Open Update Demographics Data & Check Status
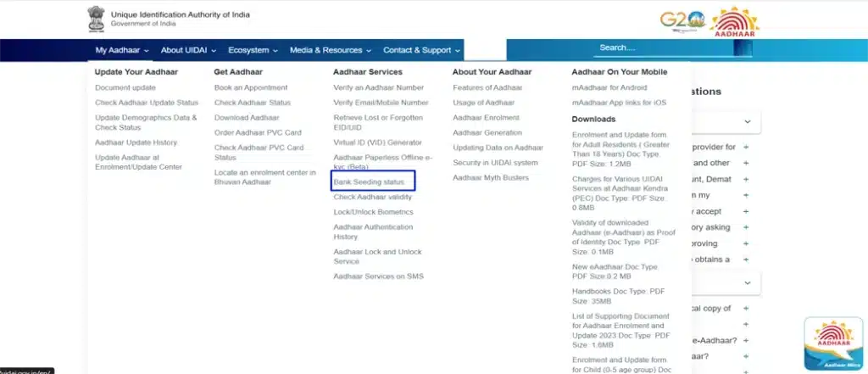This screenshot has width=868, height=374. pyautogui.click(x=146, y=122)
